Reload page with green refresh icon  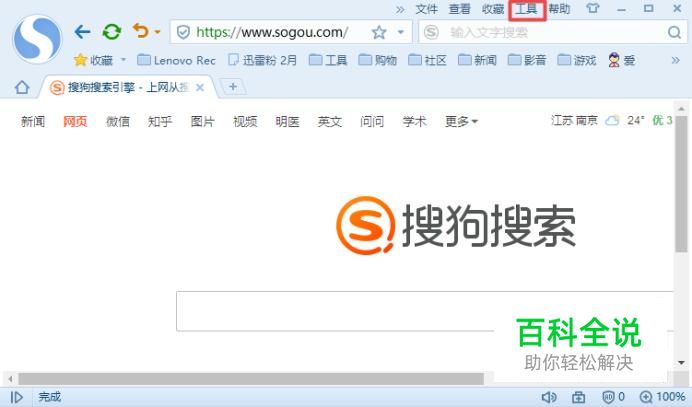tap(112, 32)
